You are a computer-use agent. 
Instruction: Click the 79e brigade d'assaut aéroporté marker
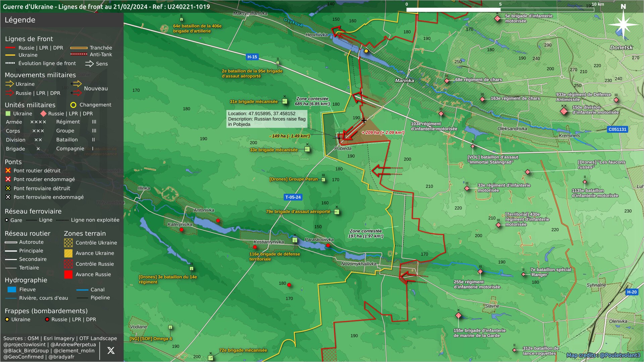[337, 212]
